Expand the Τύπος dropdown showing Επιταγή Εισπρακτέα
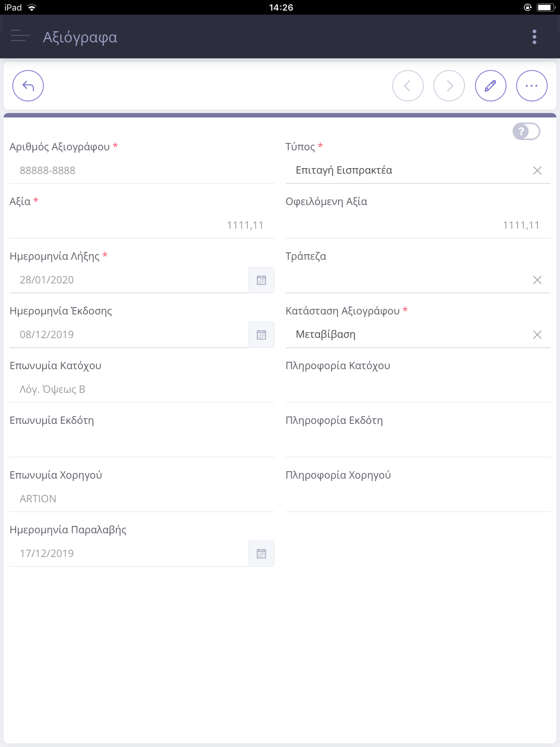The height and width of the screenshot is (747, 560). (407, 170)
